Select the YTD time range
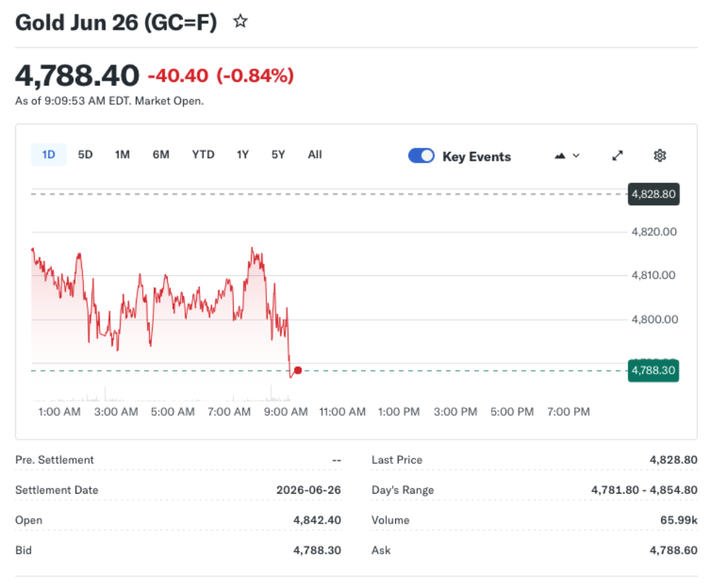710x588 pixels. 202,155
